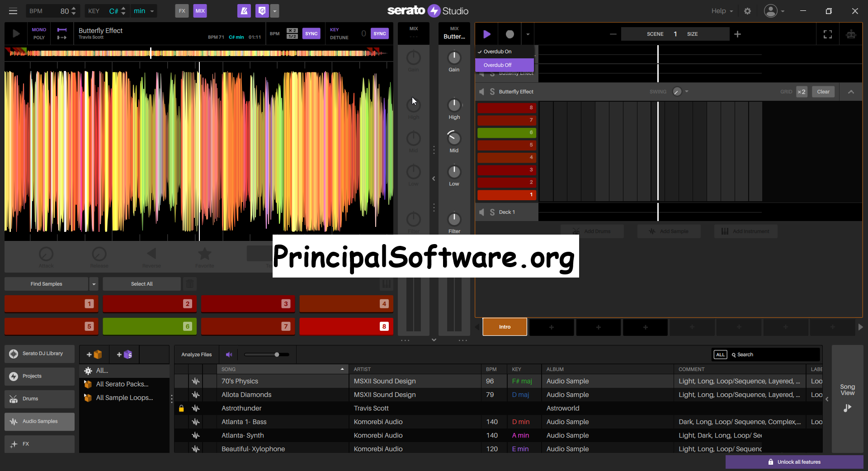Adjust the Mid EQ knob on Butter... channel
Viewport: 868px width, 471px height.
(x=454, y=138)
